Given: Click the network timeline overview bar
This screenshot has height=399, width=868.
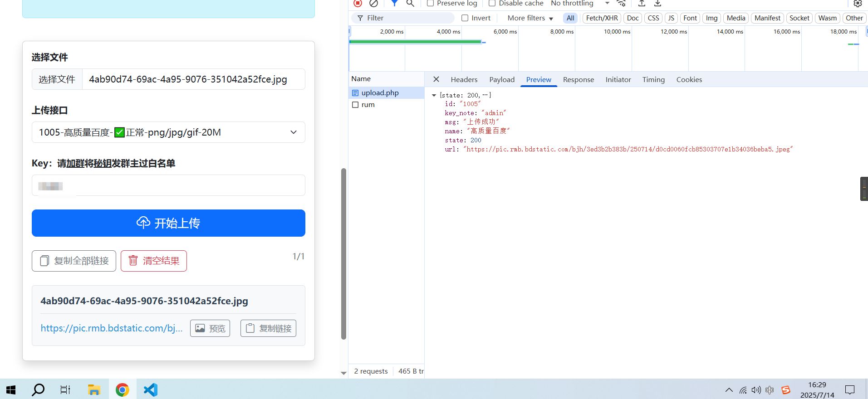Looking at the screenshot, I should (608, 49).
